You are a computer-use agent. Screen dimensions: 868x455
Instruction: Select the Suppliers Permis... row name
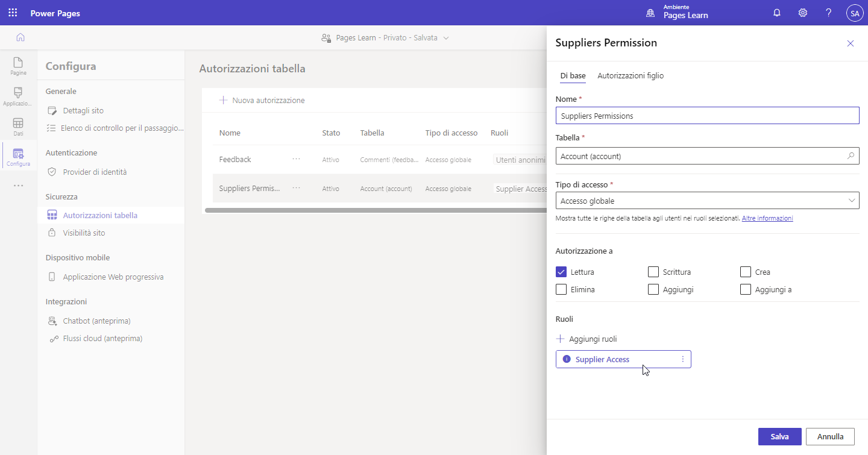tap(250, 188)
